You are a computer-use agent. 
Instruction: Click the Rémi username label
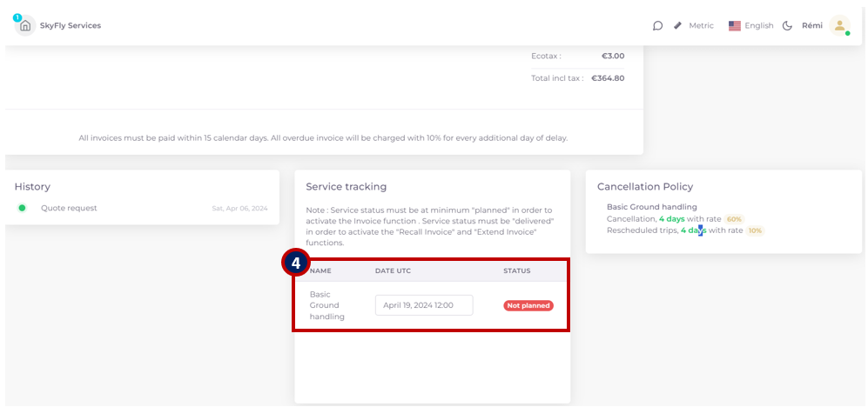click(x=812, y=25)
